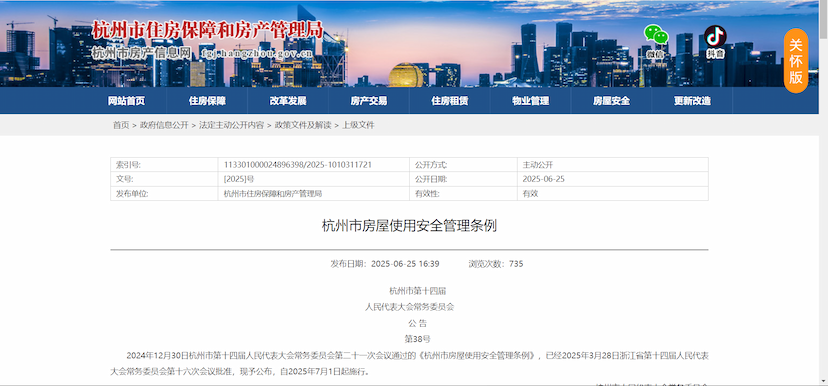Click the 有效性 label cell
Image resolution: width=828 pixels, height=386 pixels.
[x=463, y=193]
